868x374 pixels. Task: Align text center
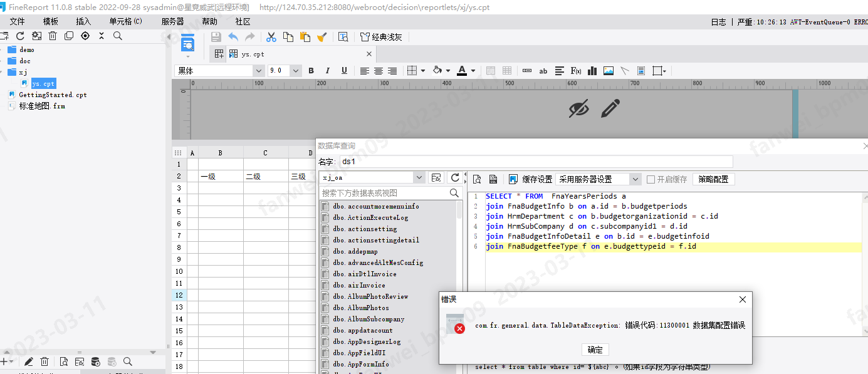pyautogui.click(x=379, y=71)
